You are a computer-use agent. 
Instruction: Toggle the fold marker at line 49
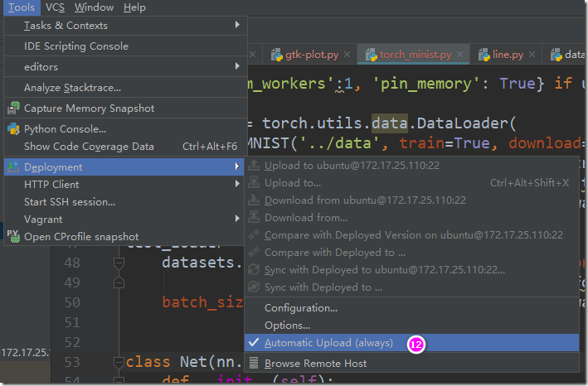[119, 282]
